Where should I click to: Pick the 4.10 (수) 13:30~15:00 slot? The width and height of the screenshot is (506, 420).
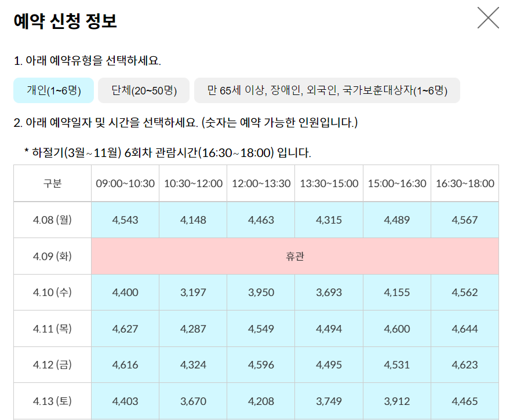328,292
